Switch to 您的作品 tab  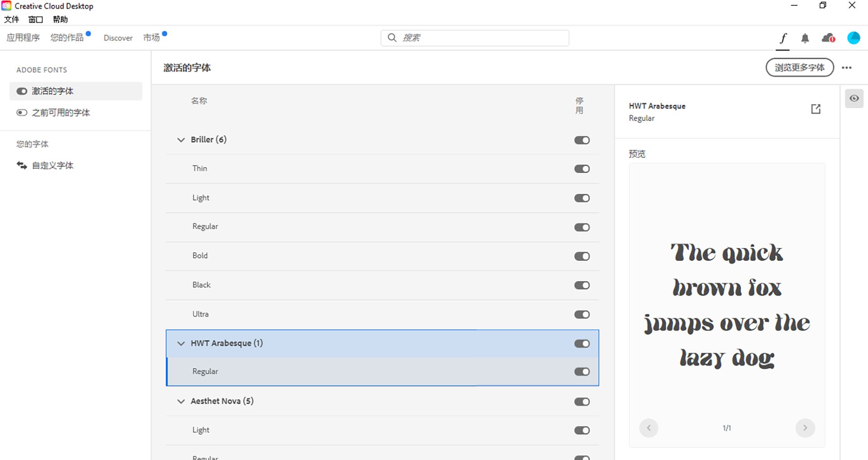pos(67,38)
